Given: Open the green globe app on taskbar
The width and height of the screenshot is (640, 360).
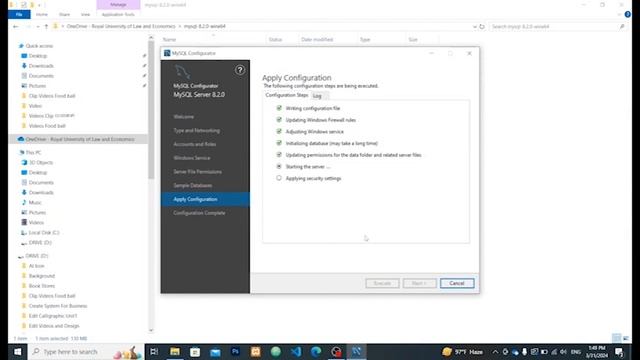Looking at the screenshot, I should point(276,351).
